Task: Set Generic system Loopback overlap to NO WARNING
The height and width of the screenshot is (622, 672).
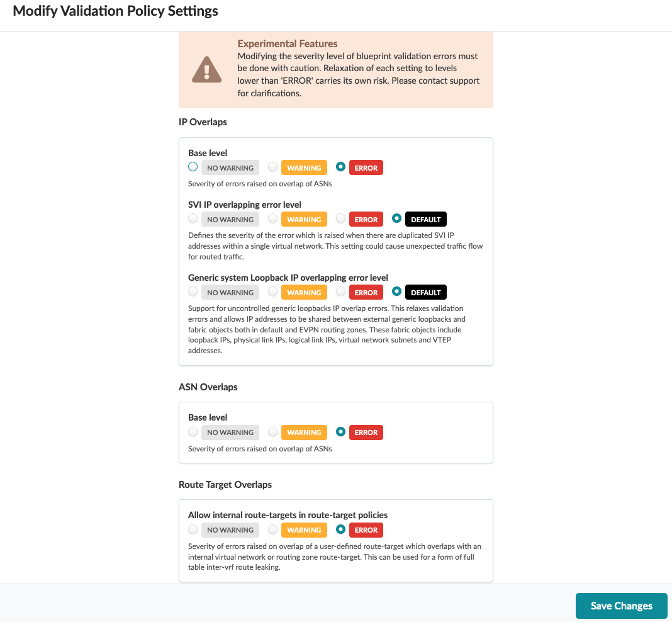Action: [193, 292]
